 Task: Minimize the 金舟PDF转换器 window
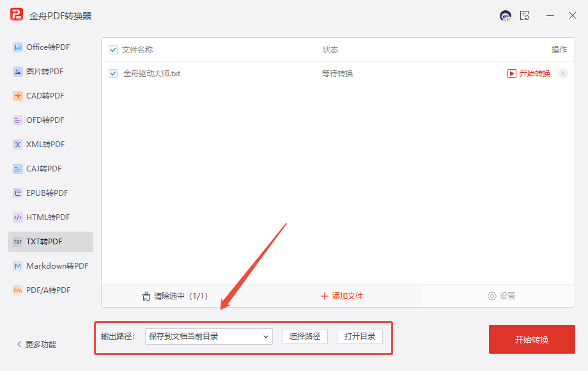(550, 16)
